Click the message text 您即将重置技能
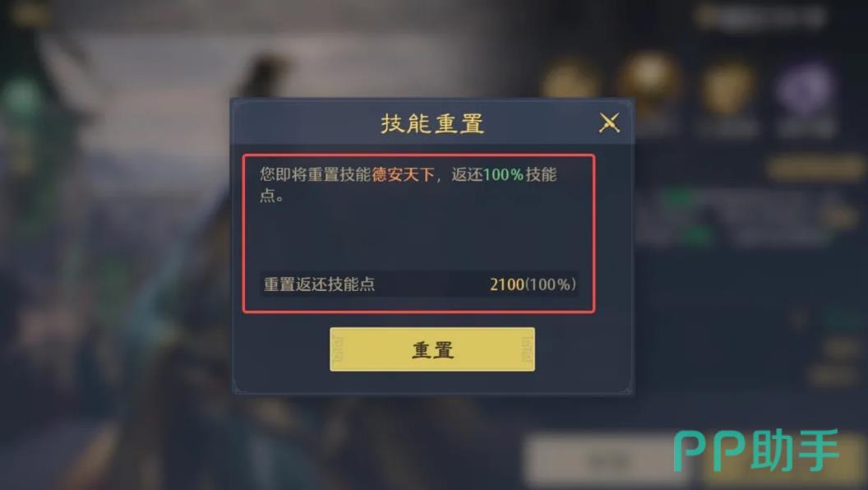 click(316, 175)
